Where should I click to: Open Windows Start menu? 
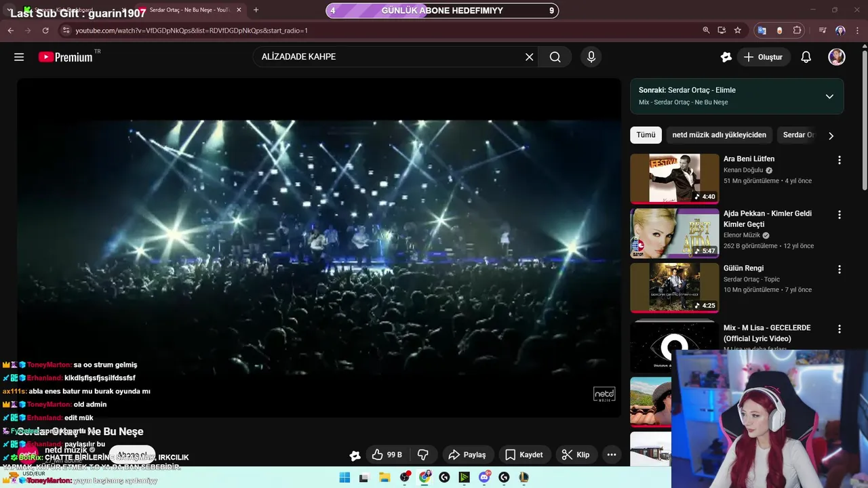click(x=344, y=477)
